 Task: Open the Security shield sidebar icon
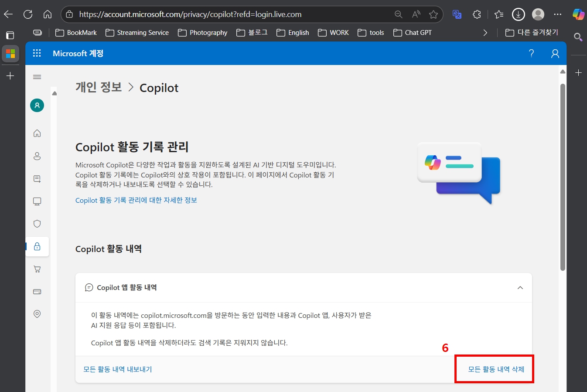click(x=37, y=224)
